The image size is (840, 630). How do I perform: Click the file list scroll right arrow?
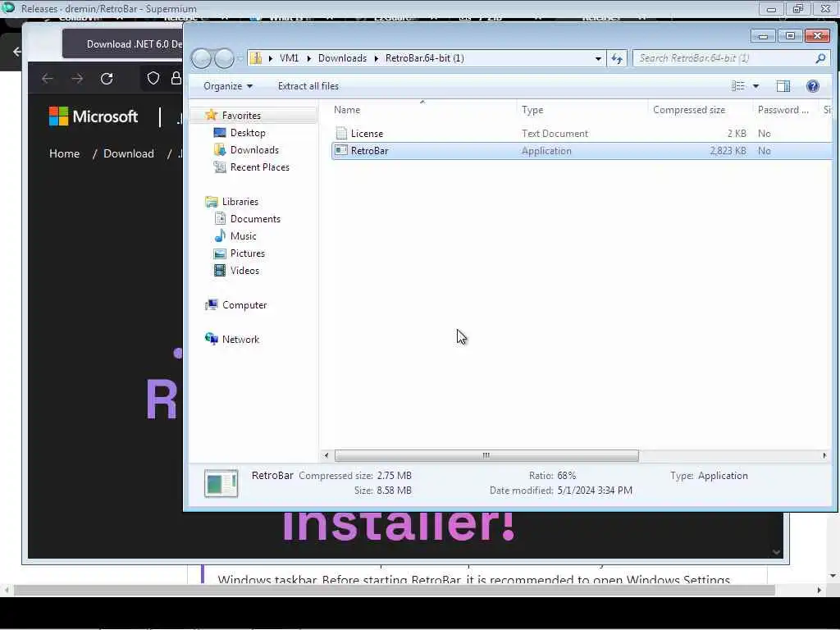pos(824,455)
